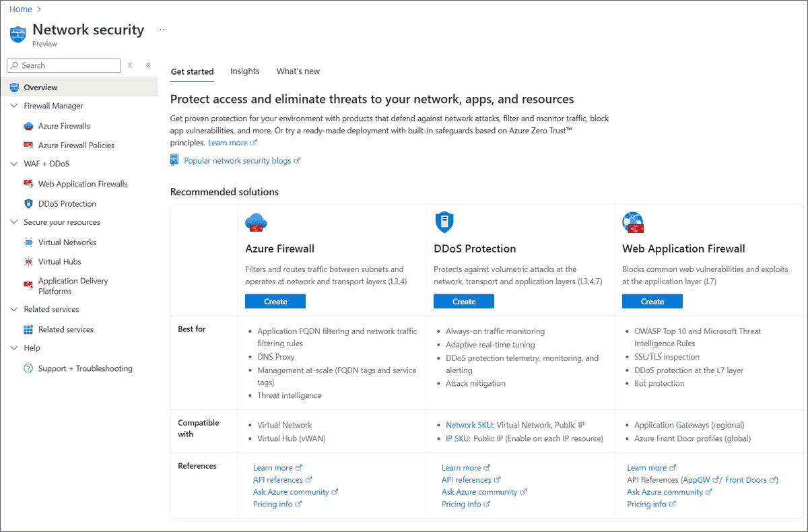This screenshot has height=532, width=808.
Task: Open Azure Firewall Learn more reference link
Action: click(x=277, y=468)
